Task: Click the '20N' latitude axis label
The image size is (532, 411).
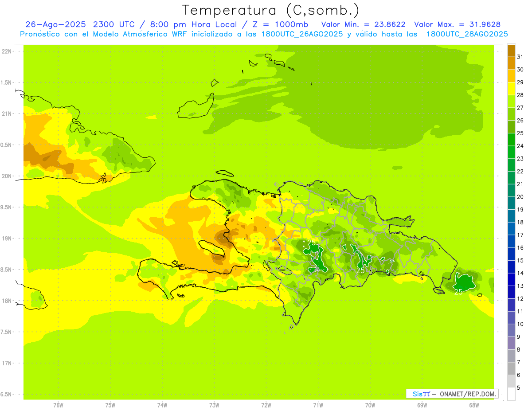Action: [7, 176]
